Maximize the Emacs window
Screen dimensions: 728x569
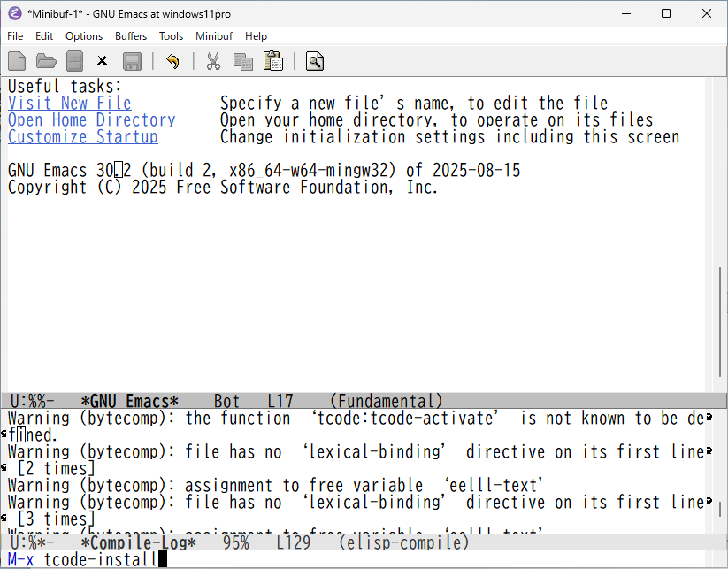coord(666,13)
